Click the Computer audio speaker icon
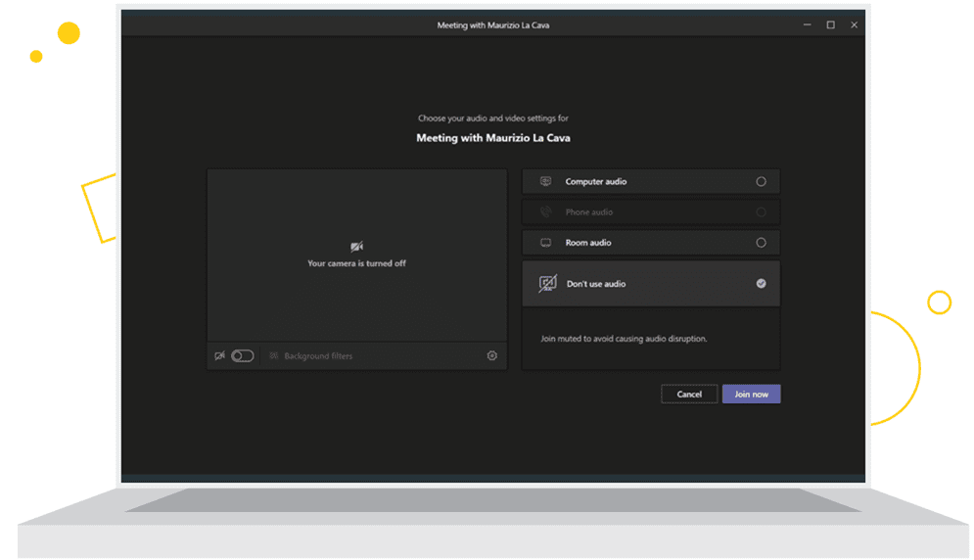Screen dimensions: 974x560 pos(545,181)
